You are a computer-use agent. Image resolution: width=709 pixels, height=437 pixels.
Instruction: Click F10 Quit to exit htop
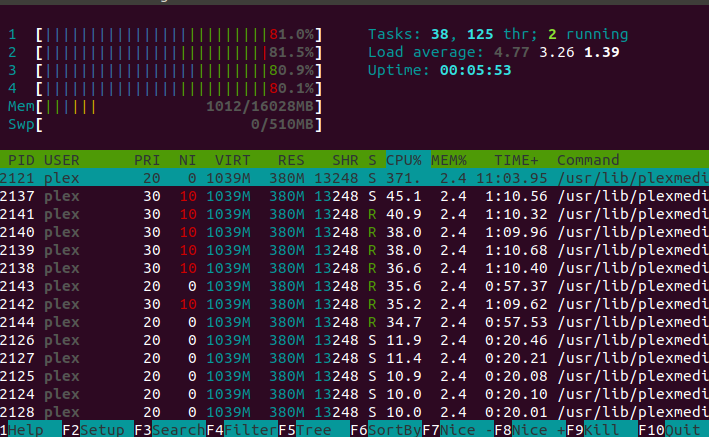click(x=673, y=430)
